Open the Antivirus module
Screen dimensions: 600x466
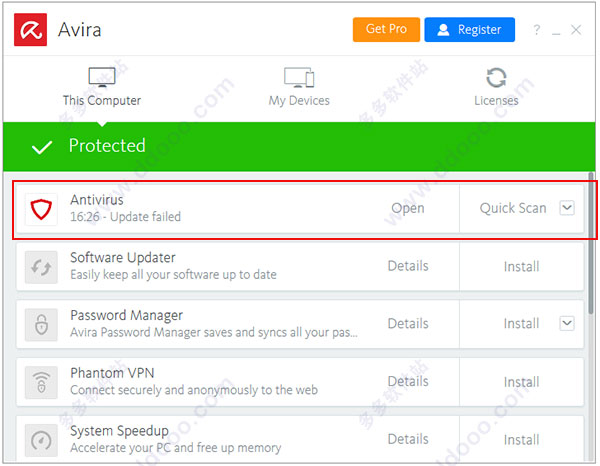[x=408, y=209]
